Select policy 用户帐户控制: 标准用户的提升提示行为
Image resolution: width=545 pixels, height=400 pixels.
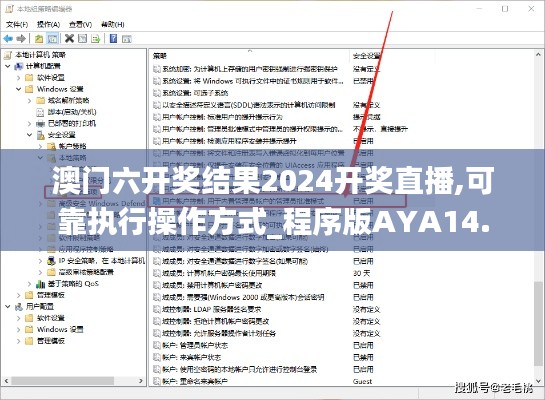coord(222,117)
